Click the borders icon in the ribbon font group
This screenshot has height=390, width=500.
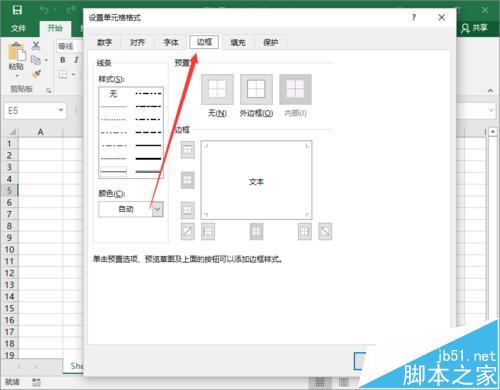63,74
